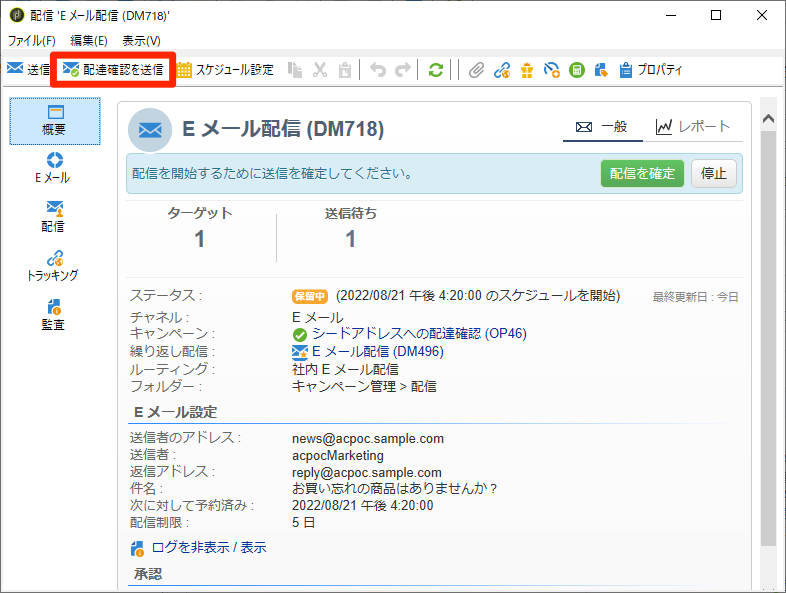
Task: Click the envelope icon beside DM496 link
Action: pos(300,352)
